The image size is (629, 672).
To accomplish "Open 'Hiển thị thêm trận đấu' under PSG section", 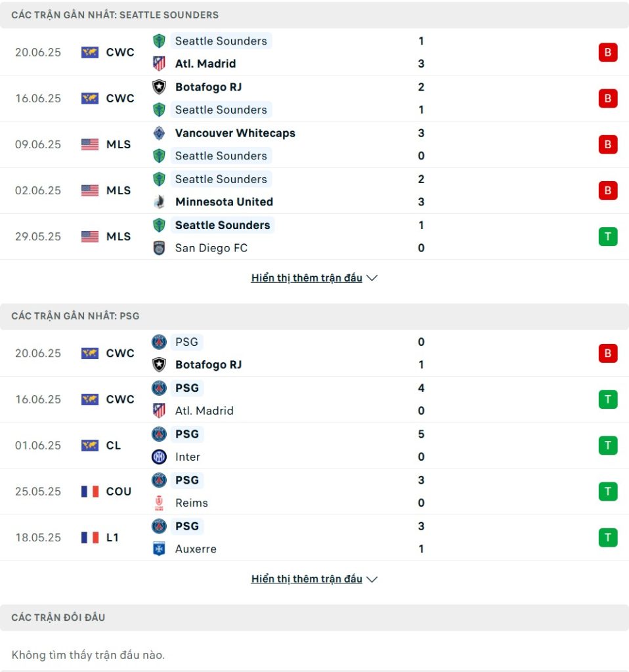I will click(x=307, y=579).
